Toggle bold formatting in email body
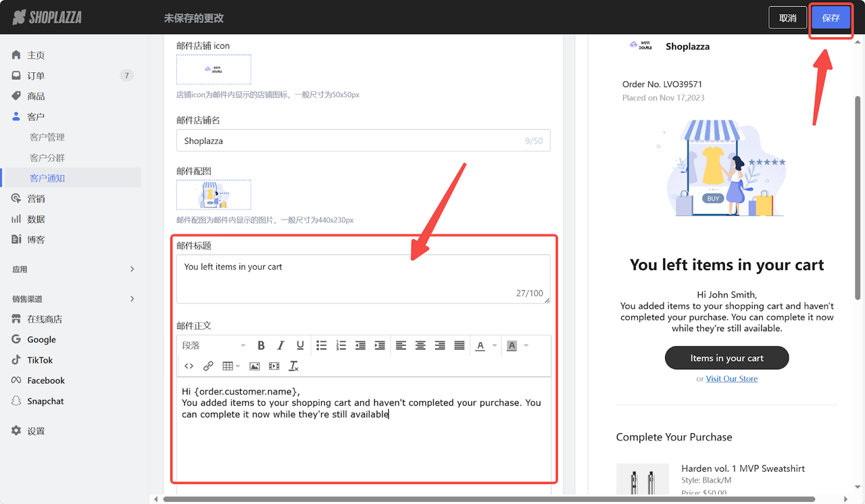The image size is (865, 504). 261,346
